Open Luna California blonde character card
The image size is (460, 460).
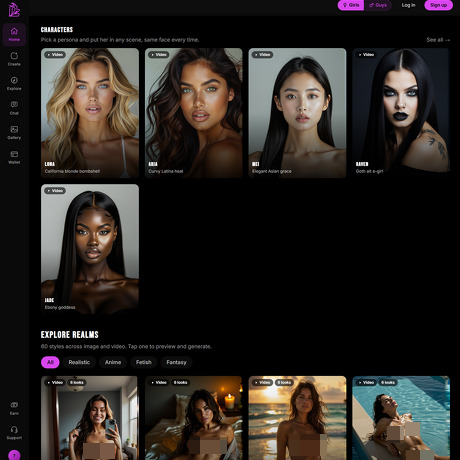tap(90, 113)
